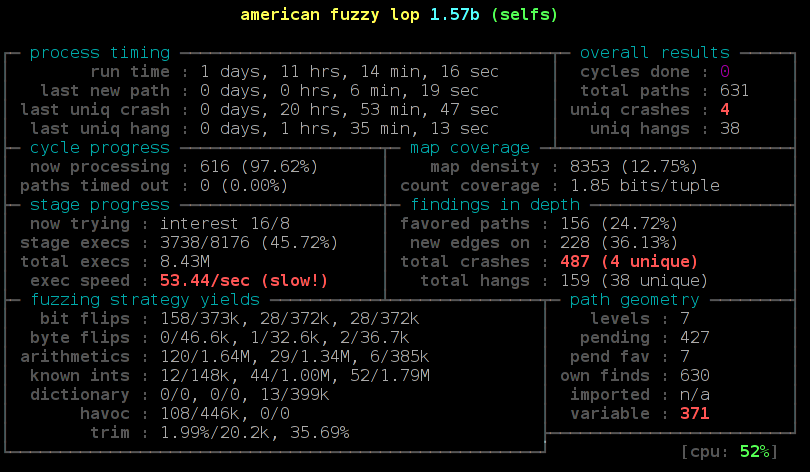Screen dimensions: 810x472
Task: Click the trim values '1.99%/20.2k, 35.69%'
Action: [x=254, y=433]
